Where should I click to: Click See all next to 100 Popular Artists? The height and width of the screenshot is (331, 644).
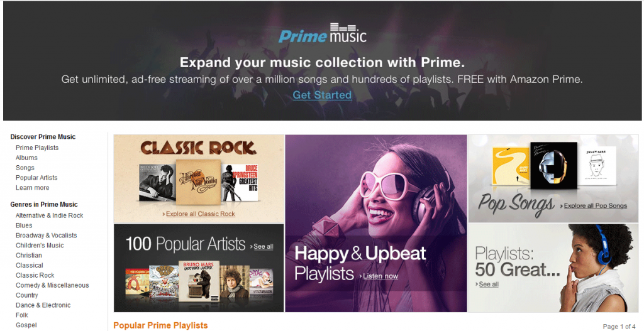pos(263,246)
